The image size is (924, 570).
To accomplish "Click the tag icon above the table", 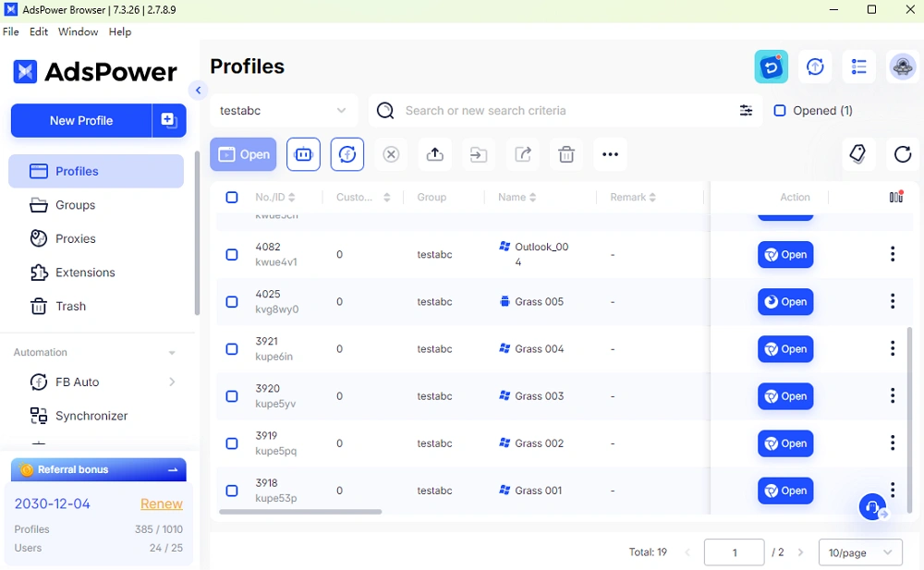I will coord(858,154).
